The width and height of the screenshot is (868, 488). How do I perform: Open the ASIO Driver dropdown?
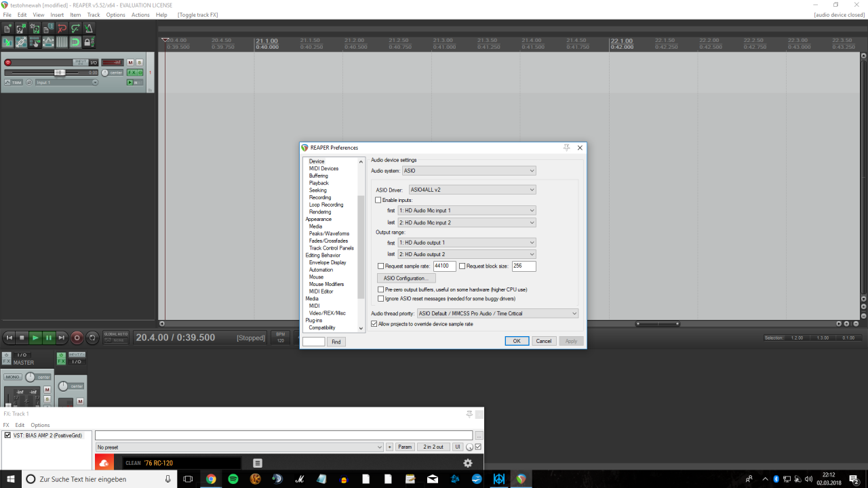472,190
